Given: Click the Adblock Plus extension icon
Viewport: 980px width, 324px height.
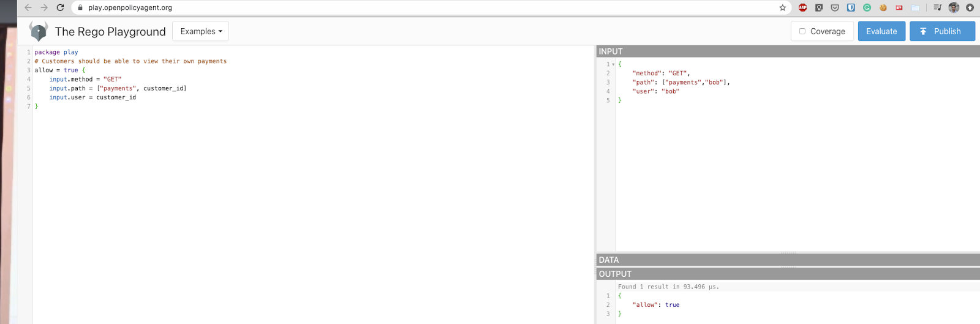Looking at the screenshot, I should tap(802, 7).
